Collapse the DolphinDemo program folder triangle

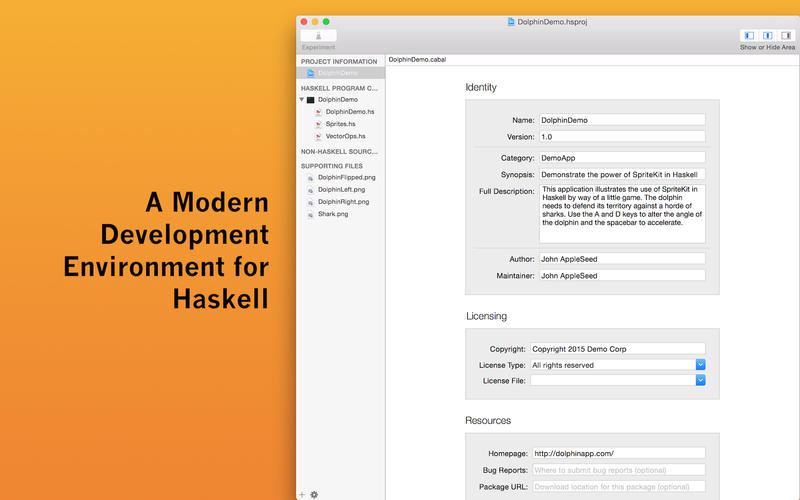pos(302,99)
